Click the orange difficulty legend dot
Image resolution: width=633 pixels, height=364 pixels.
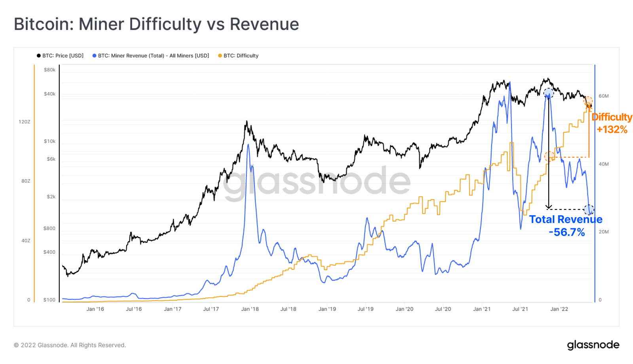coord(220,56)
